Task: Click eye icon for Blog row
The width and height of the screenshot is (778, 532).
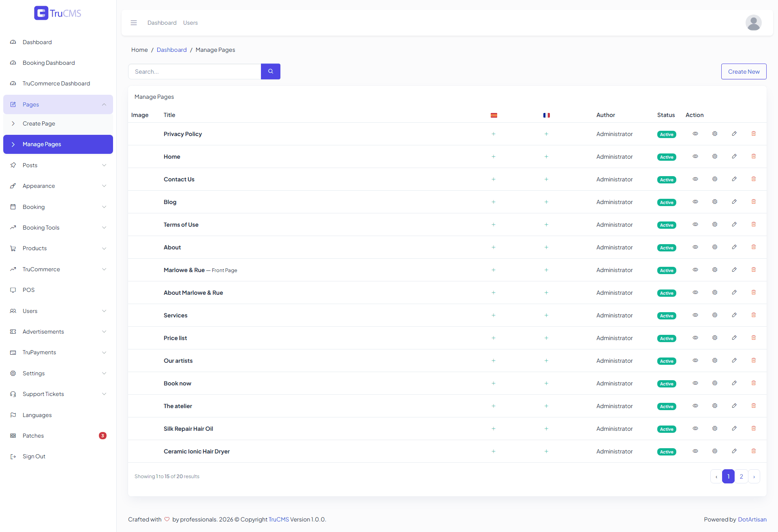Action: [x=695, y=202]
